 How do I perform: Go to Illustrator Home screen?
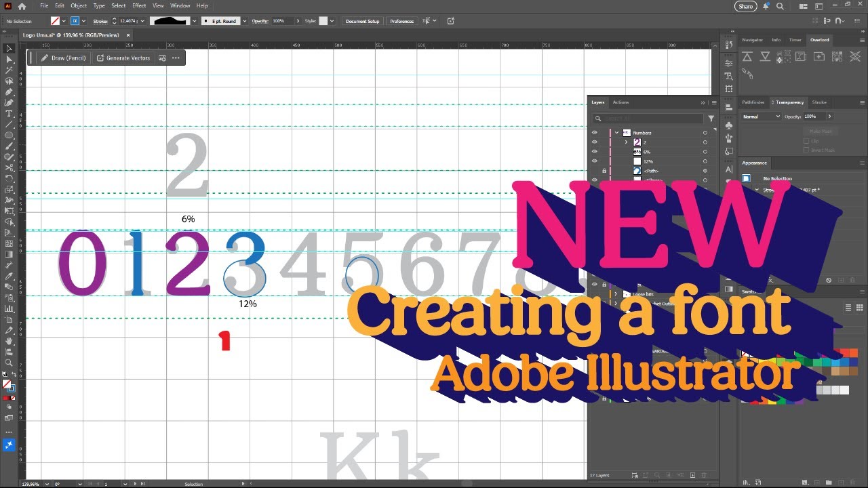pos(22,6)
